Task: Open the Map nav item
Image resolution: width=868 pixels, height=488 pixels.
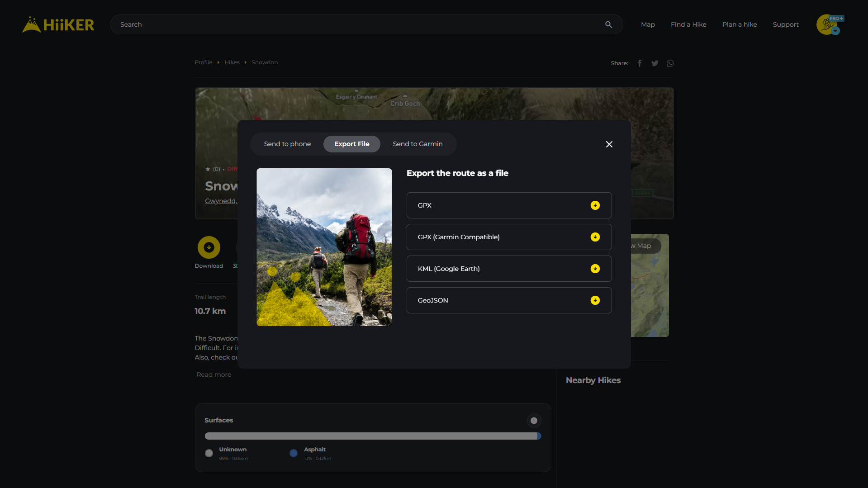Action: (648, 24)
